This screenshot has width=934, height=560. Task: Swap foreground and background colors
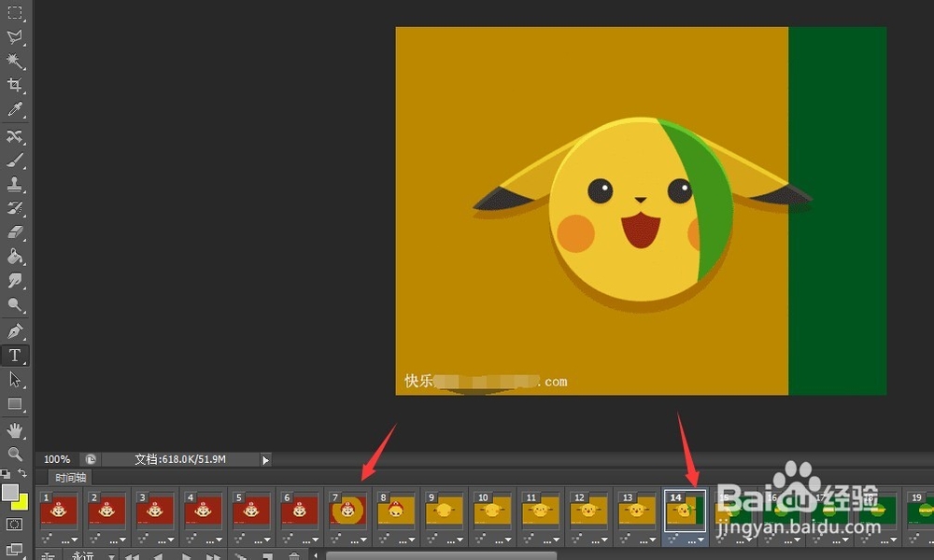click(x=22, y=474)
